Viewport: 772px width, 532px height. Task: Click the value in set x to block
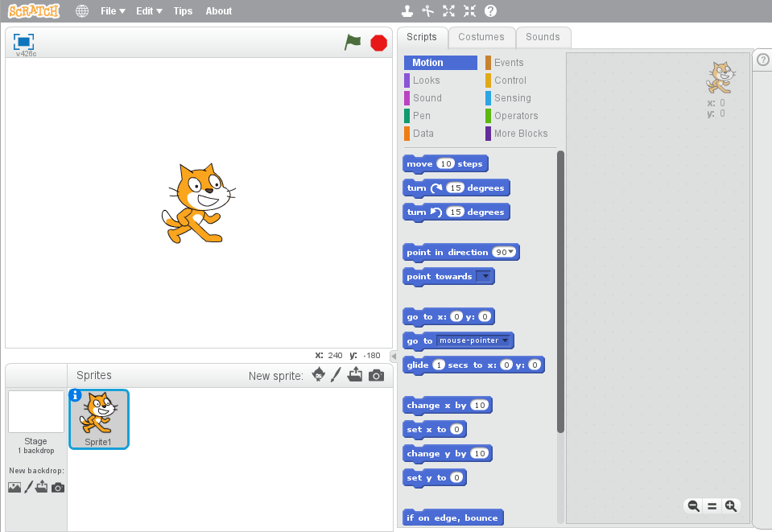point(457,430)
